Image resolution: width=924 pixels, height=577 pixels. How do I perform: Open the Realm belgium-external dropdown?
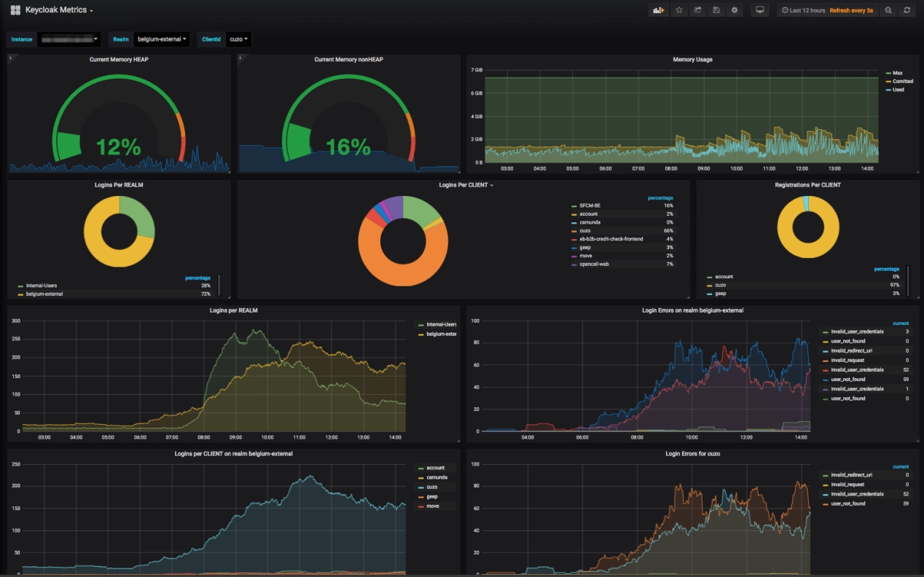(162, 39)
